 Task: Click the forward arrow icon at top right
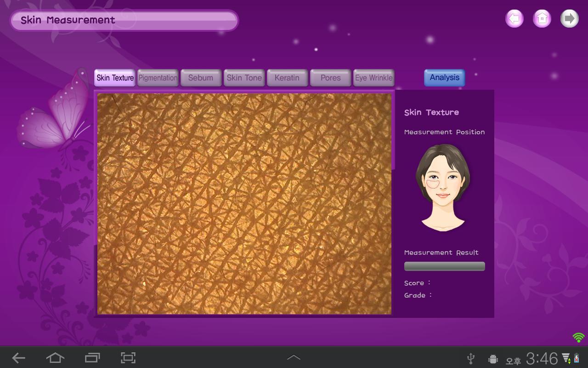point(570,19)
